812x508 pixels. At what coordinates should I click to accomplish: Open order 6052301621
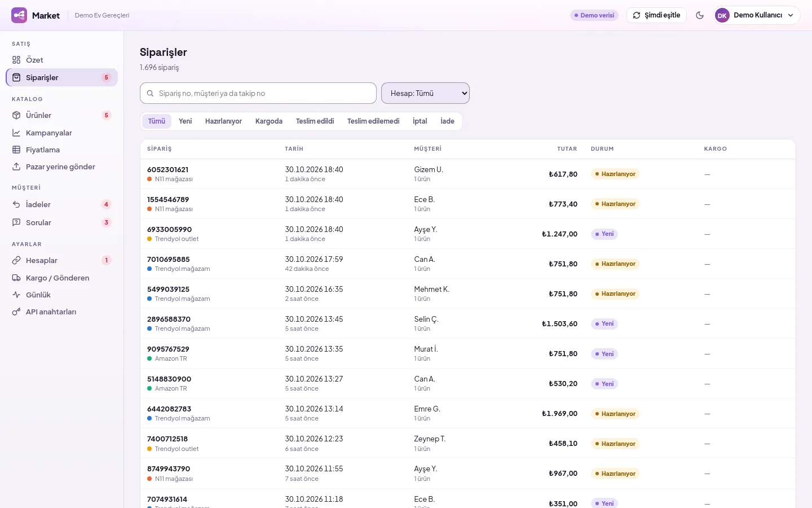(x=167, y=169)
